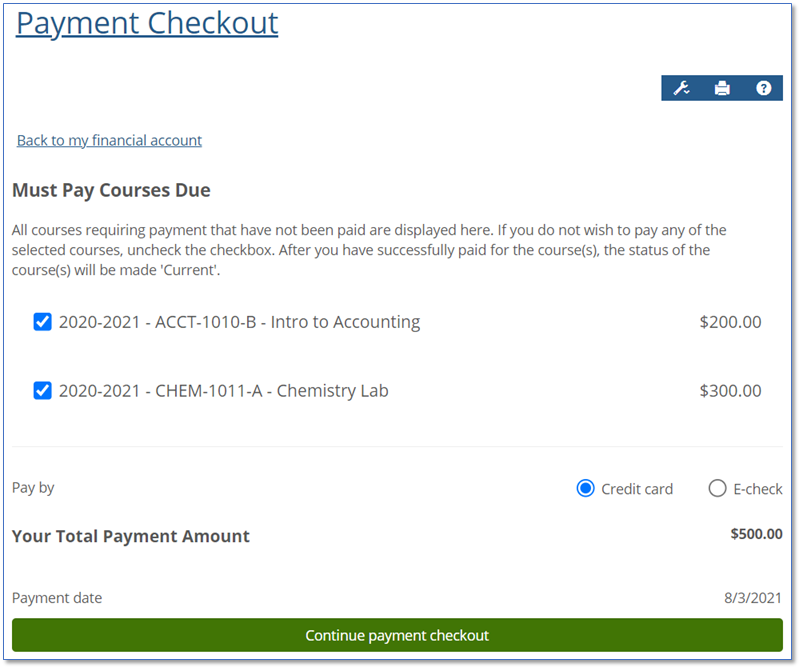Go back to my financial account
Viewport: 801px width, 669px height.
(x=109, y=141)
